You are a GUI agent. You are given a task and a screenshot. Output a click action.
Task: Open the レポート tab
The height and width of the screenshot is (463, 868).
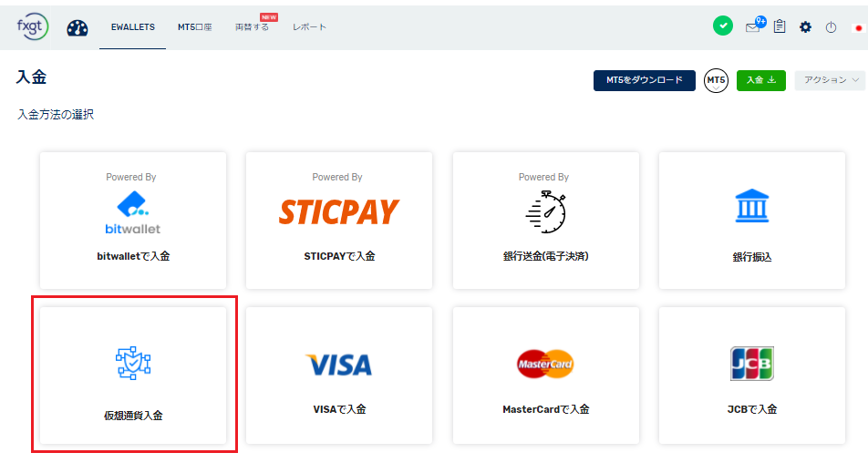pos(309,27)
